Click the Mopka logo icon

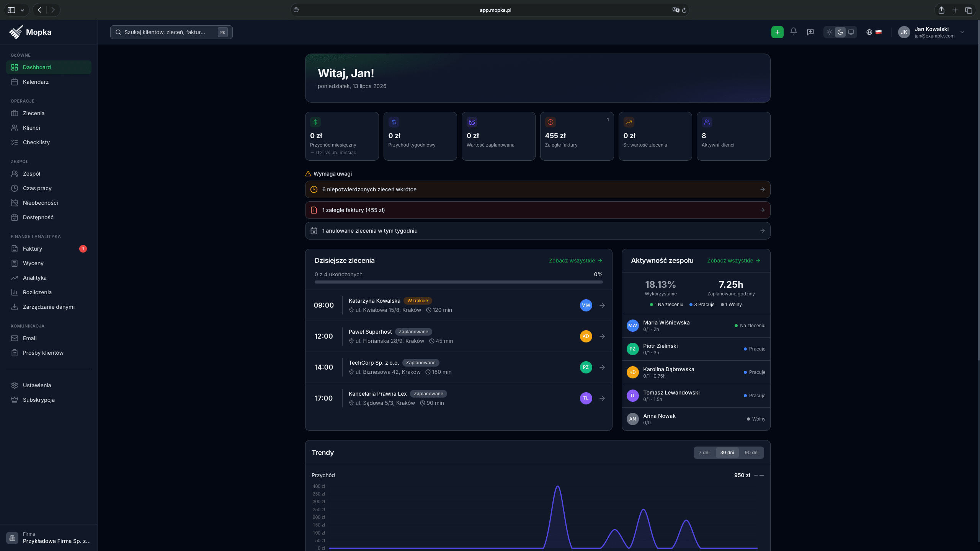[16, 32]
